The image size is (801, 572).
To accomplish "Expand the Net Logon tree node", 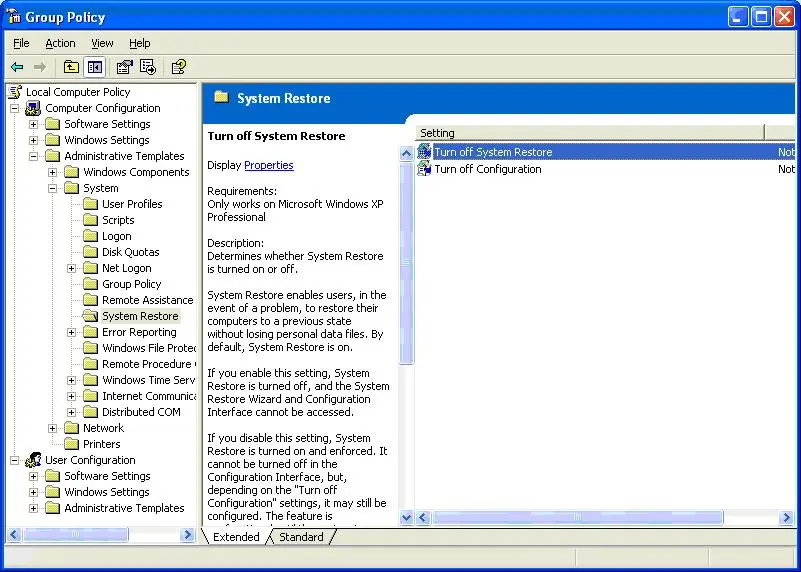I will [x=72, y=268].
